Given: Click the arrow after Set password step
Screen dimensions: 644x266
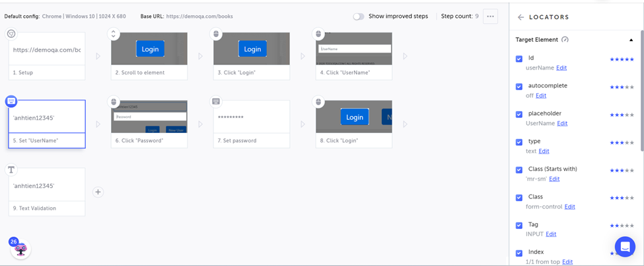Looking at the screenshot, I should click(303, 124).
